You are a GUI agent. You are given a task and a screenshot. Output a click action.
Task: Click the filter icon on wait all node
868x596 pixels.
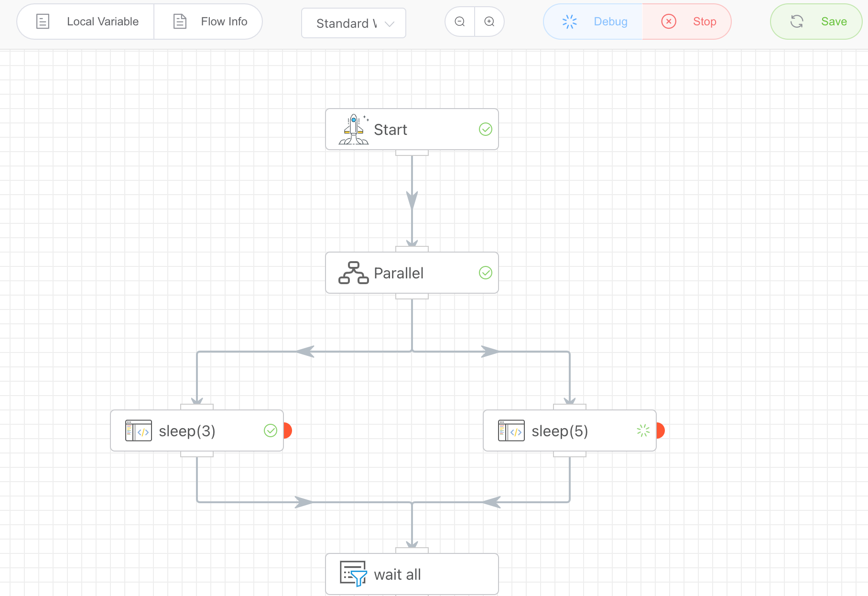pyautogui.click(x=353, y=574)
